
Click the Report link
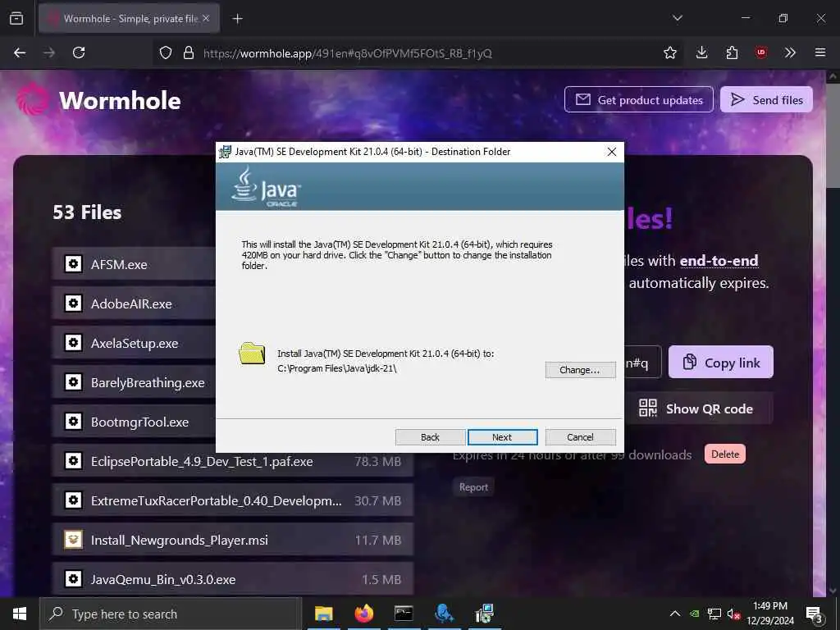coord(473,487)
